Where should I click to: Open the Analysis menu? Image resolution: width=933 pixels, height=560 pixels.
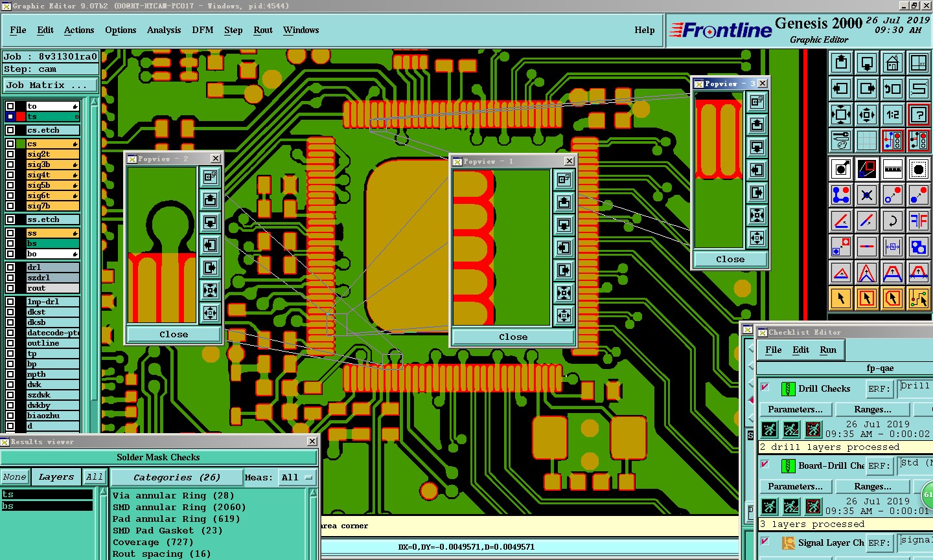(x=164, y=30)
